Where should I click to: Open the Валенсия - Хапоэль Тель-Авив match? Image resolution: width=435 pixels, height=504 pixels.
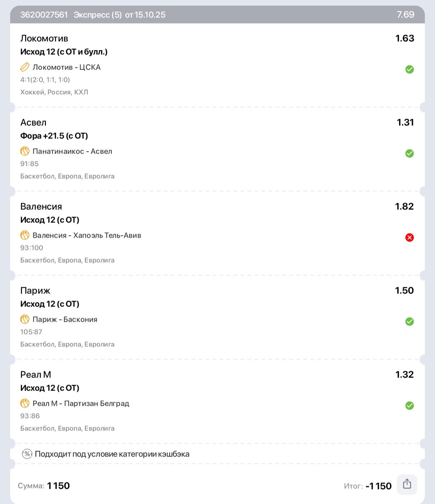pyautogui.click(x=87, y=235)
